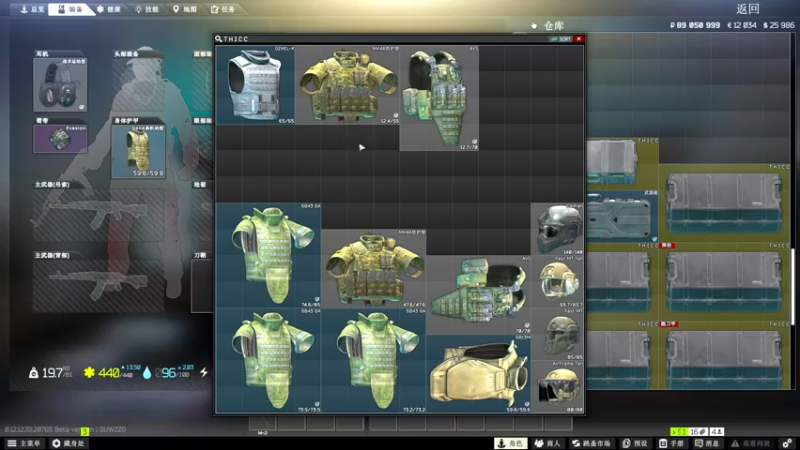
Task: Click the euro balance 12 034
Action: pos(741,25)
